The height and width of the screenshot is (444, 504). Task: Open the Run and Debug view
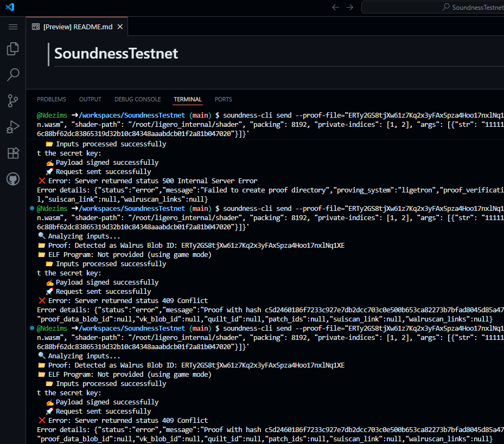13,127
